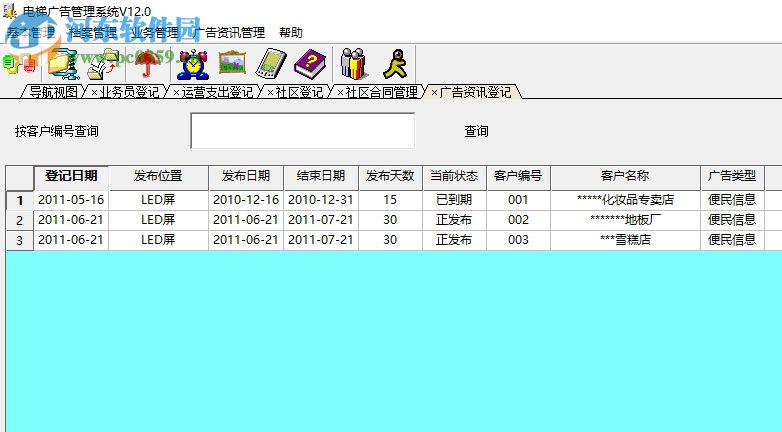Open the 档案管理 menu
The image size is (782, 432).
(92, 33)
